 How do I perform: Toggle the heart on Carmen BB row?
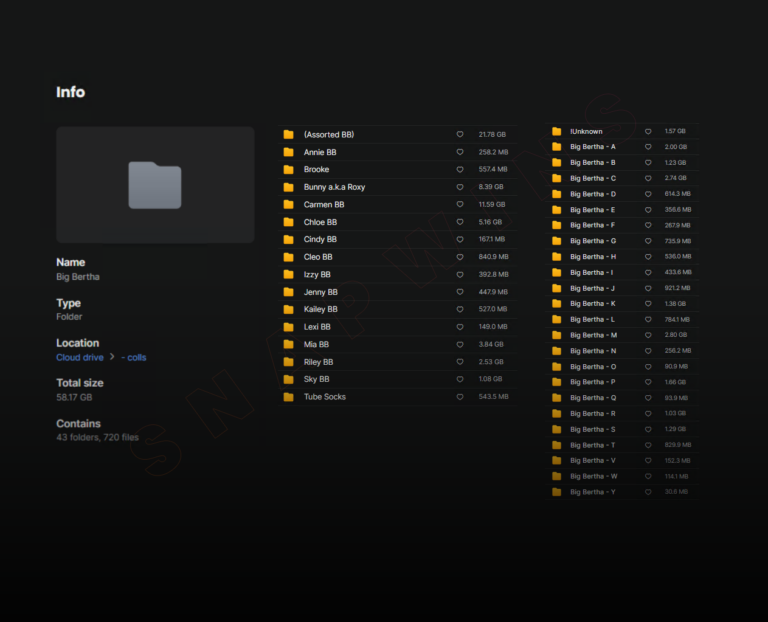[460, 205]
